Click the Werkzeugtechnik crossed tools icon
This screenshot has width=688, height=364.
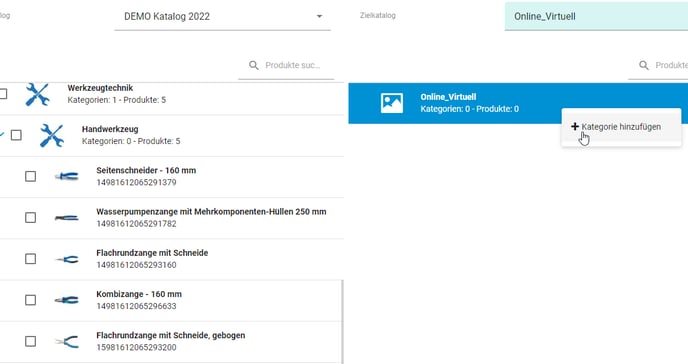[x=37, y=94]
